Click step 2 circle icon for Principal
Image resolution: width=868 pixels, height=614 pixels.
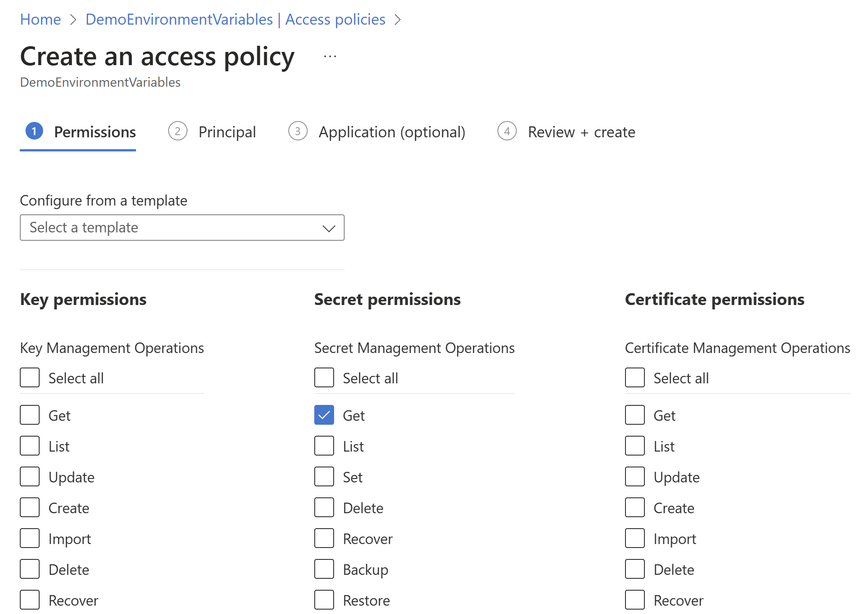coord(177,131)
